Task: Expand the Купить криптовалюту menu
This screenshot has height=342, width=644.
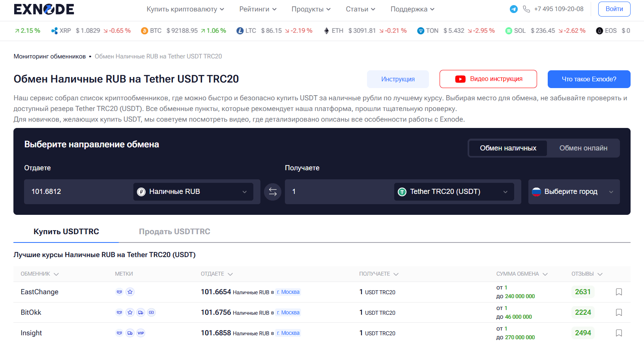Action: 185,9
